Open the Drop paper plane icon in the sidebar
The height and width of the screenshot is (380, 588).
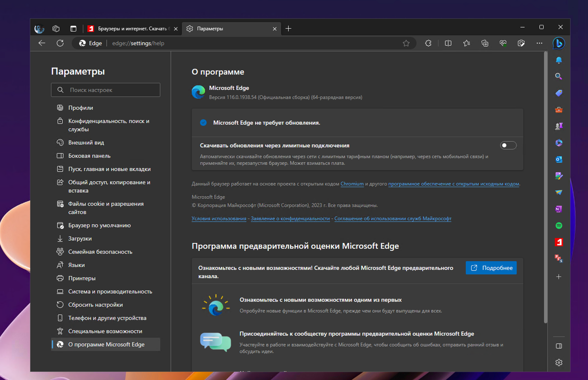click(x=559, y=192)
